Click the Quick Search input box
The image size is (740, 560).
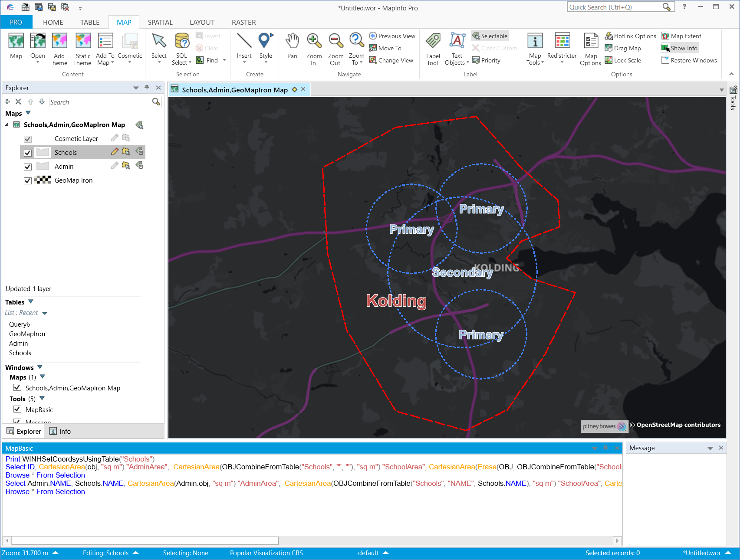coord(615,7)
